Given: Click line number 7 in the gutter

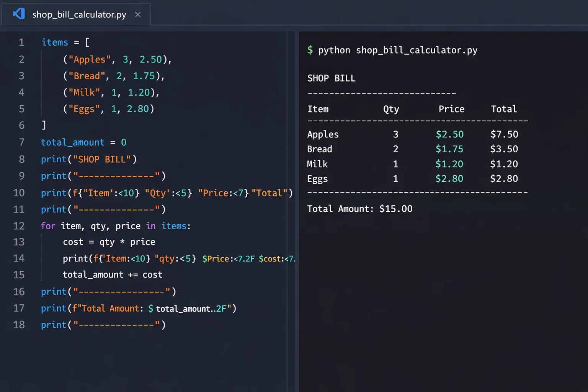Looking at the screenshot, I should point(21,142).
